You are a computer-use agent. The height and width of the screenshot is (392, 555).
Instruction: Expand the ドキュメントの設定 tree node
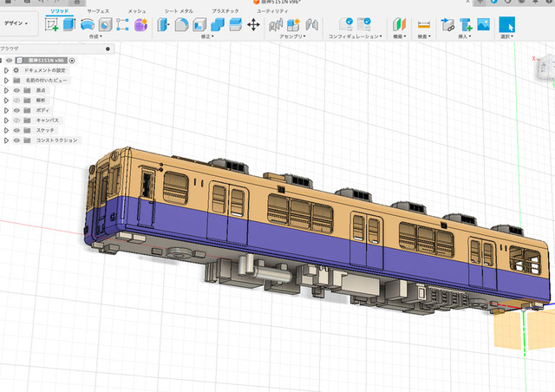click(x=6, y=70)
